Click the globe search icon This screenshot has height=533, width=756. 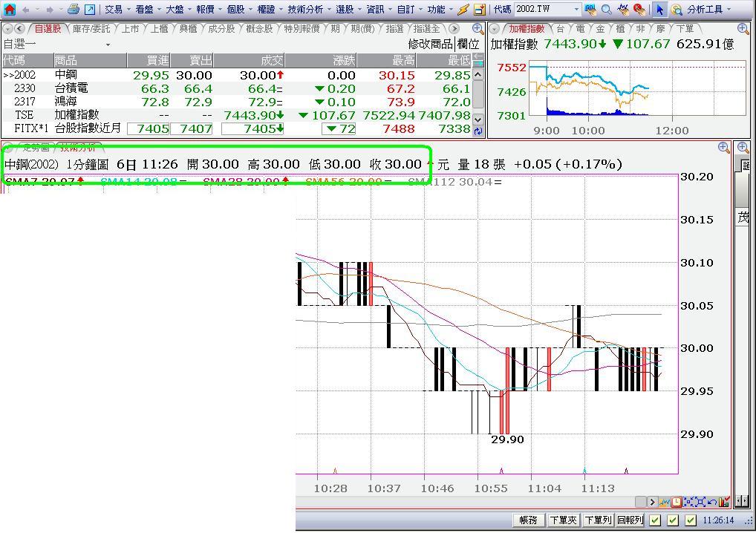point(677,9)
